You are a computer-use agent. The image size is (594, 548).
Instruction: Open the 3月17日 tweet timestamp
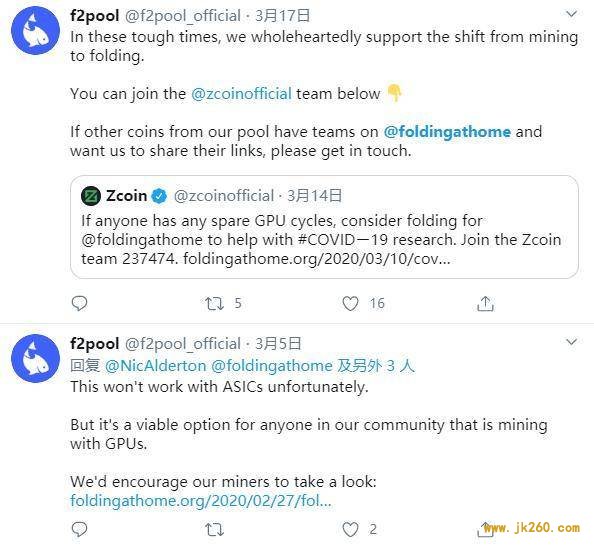click(x=283, y=16)
